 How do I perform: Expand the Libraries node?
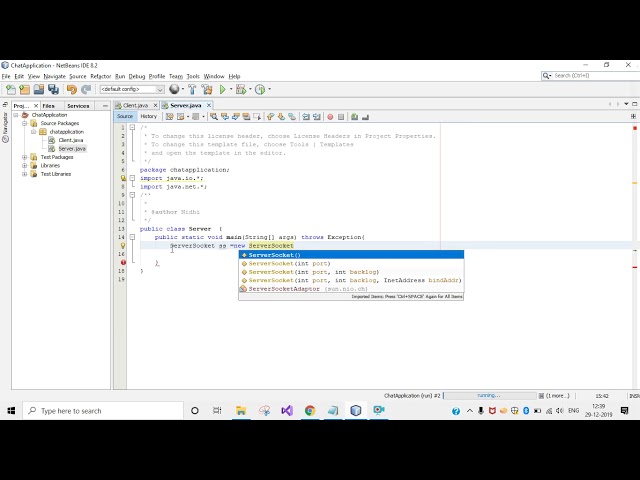[x=25, y=166]
